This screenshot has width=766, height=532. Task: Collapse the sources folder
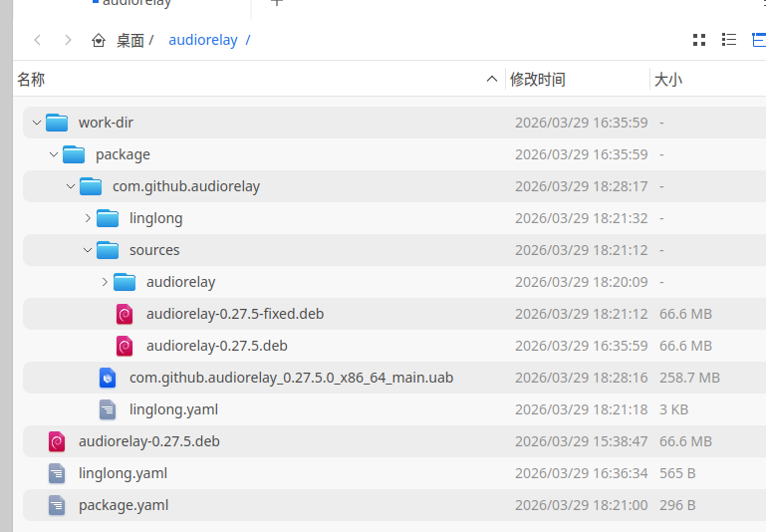88,250
